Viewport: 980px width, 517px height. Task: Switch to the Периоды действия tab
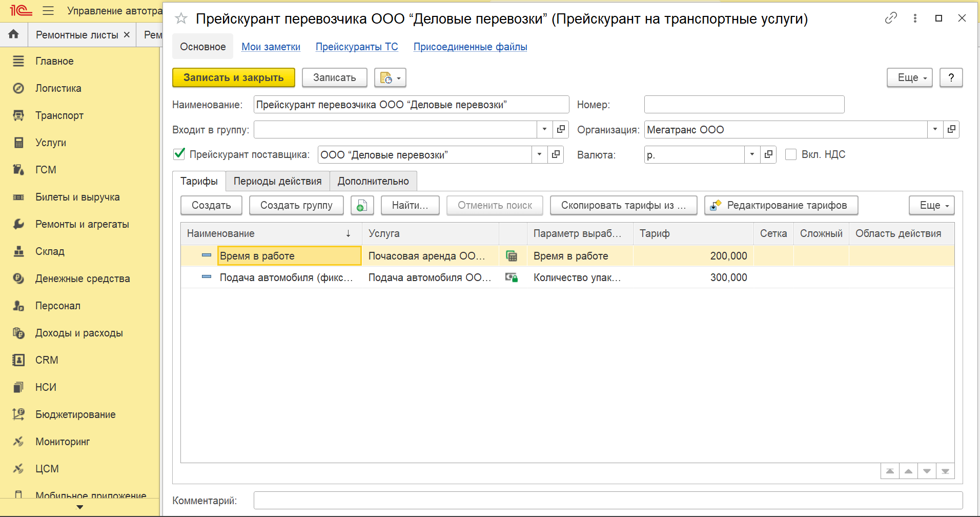click(x=277, y=181)
